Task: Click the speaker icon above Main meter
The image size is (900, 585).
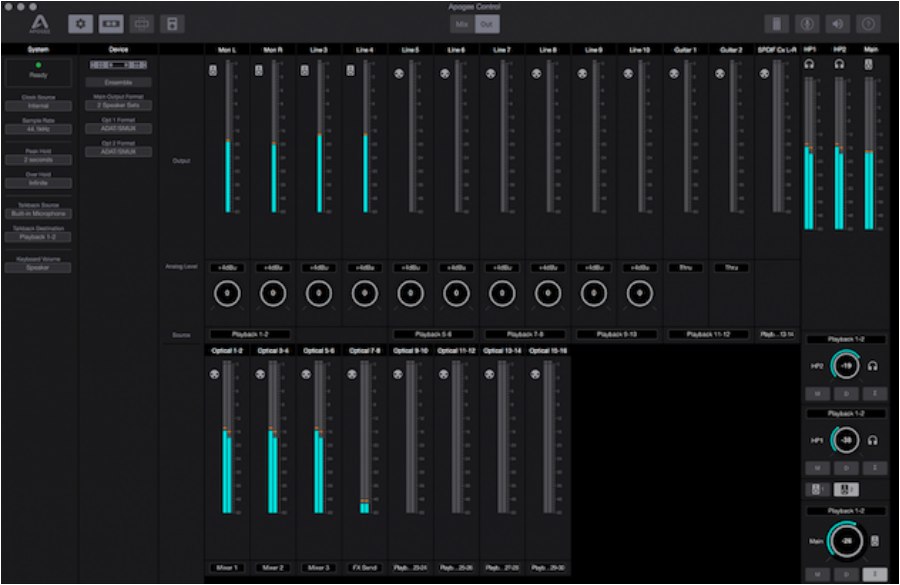Action: click(869, 64)
